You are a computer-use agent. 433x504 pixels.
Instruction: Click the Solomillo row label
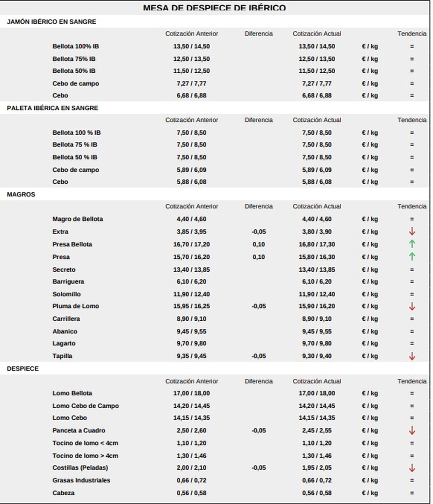[67, 294]
